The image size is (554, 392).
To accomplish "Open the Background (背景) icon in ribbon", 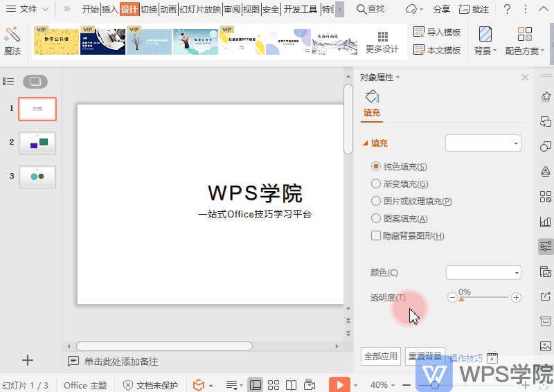I will click(485, 35).
